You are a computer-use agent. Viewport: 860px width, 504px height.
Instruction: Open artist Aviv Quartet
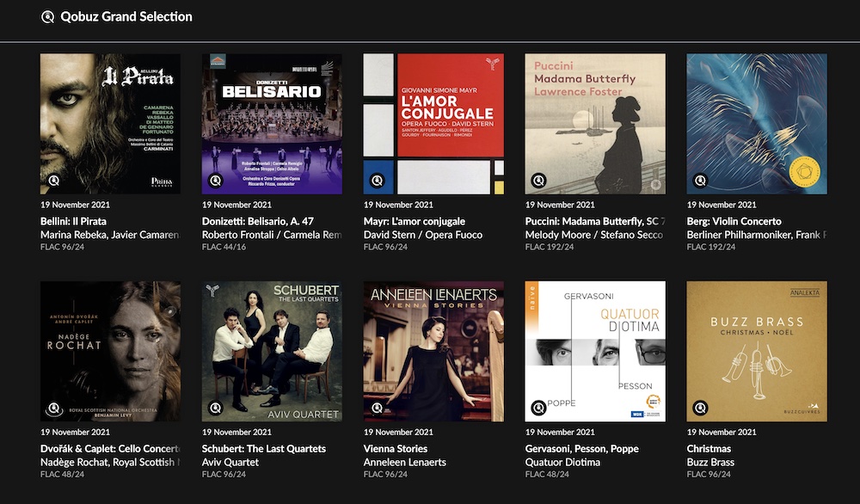(230, 463)
